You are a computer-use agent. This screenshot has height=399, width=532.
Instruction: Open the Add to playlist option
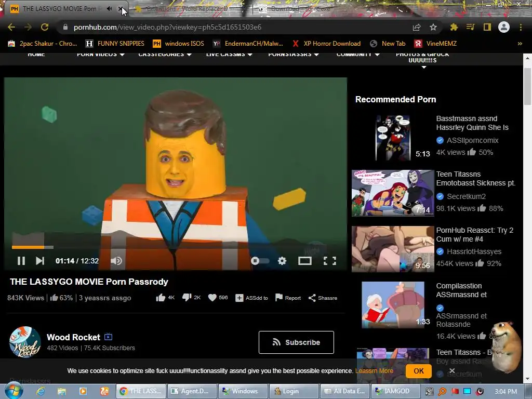click(x=251, y=298)
